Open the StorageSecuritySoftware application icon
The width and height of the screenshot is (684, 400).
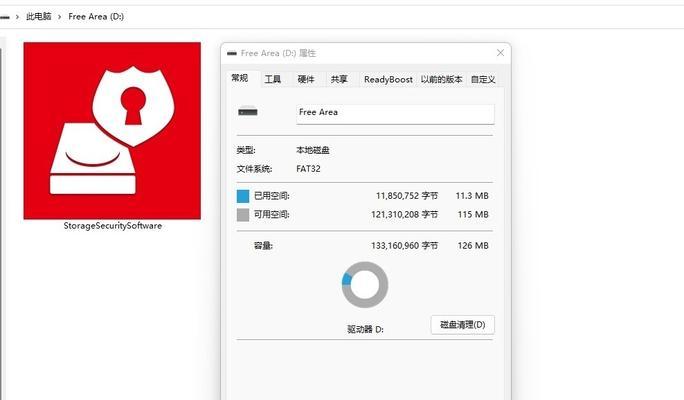[x=112, y=130]
